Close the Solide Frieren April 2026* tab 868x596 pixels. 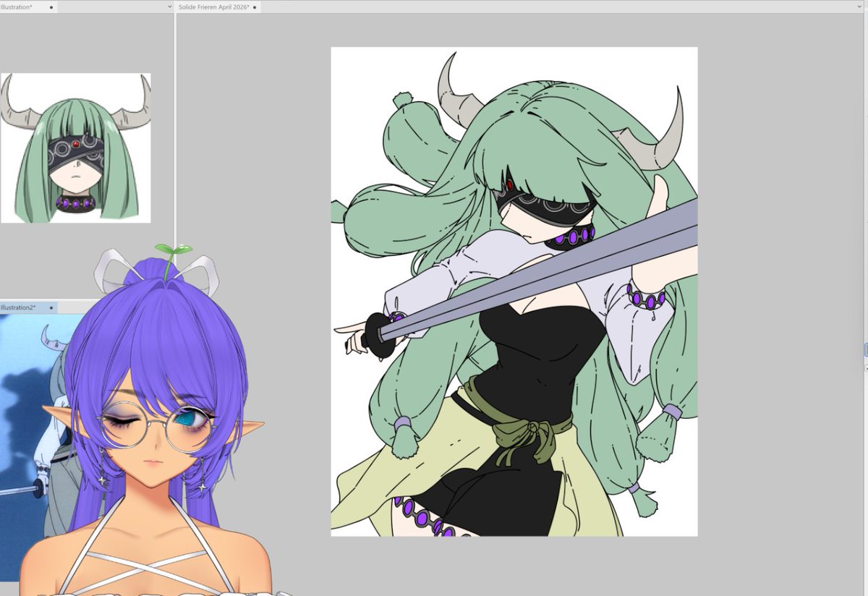pos(255,7)
